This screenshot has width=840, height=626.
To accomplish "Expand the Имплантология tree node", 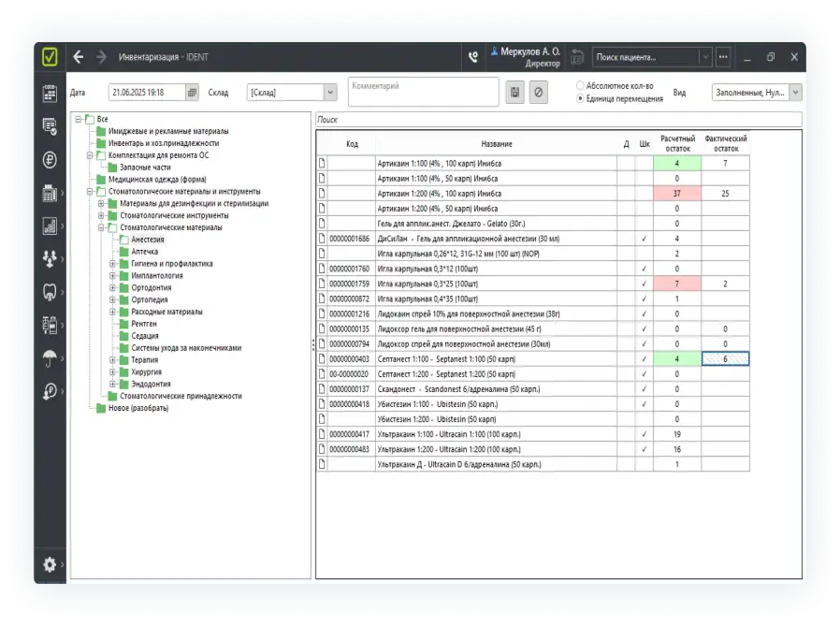I will (113, 276).
